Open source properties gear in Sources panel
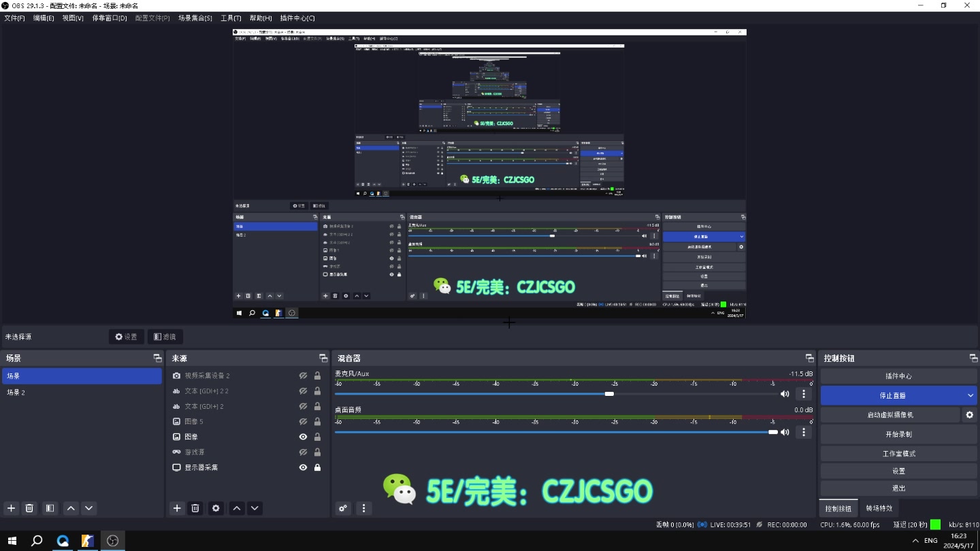 (x=216, y=508)
